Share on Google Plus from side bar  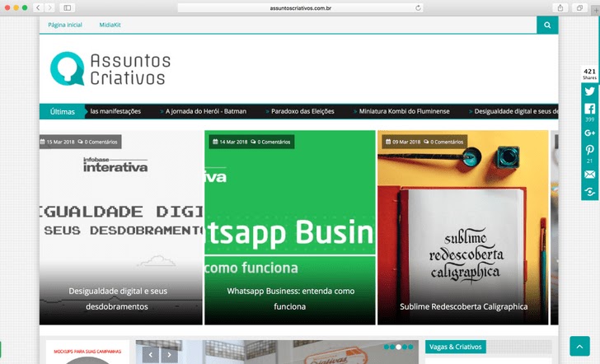click(589, 133)
